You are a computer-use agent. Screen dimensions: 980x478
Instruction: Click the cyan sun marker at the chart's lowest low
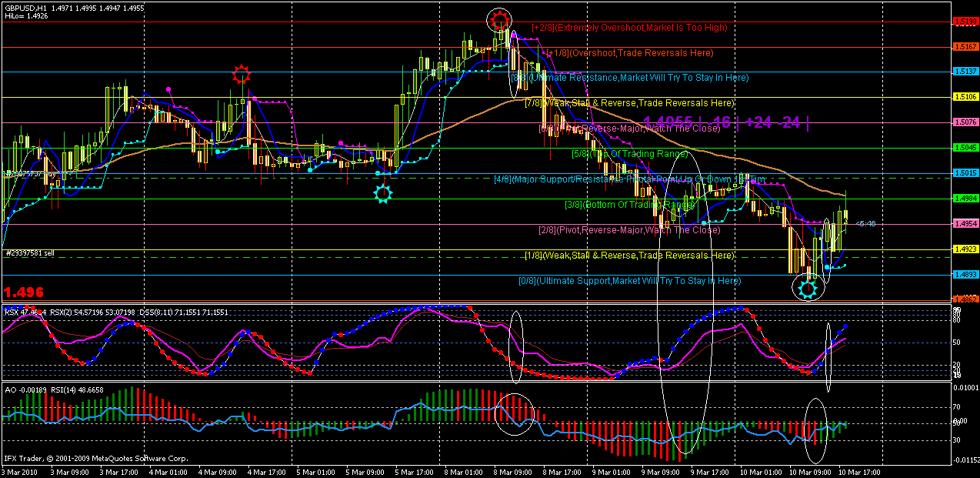tap(807, 289)
